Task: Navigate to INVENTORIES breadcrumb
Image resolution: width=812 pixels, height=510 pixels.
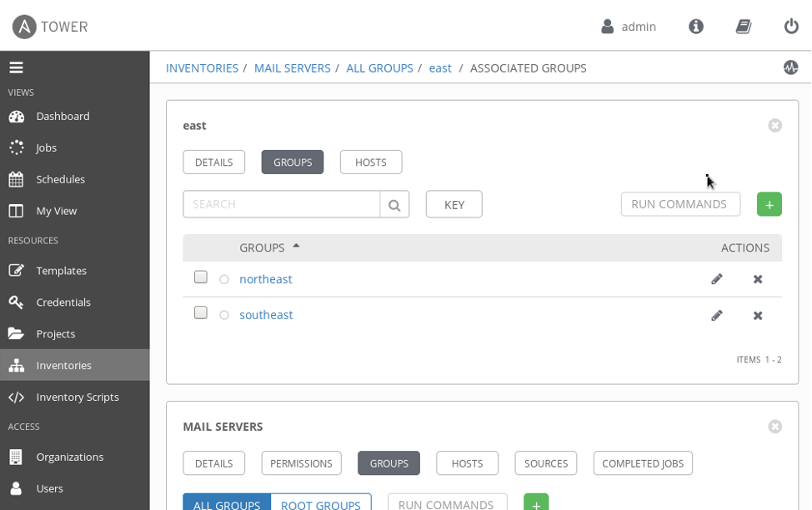Action: 202,68
